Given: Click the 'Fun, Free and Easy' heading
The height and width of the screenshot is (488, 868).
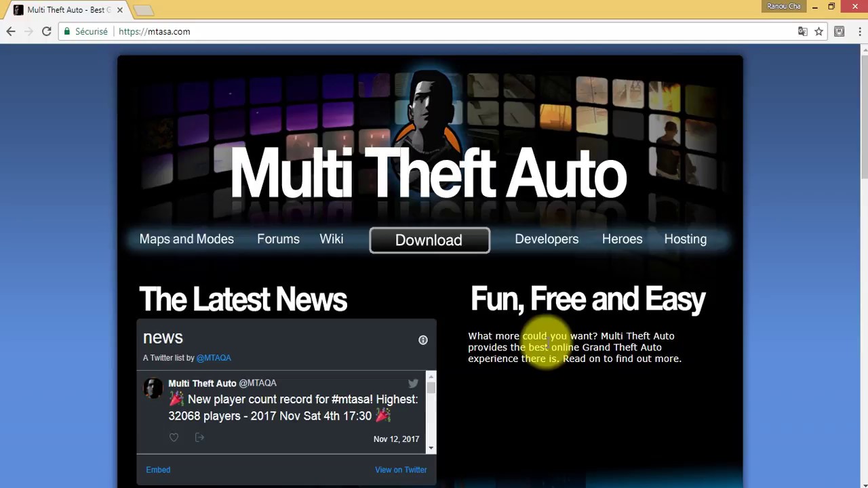Looking at the screenshot, I should coord(588,299).
